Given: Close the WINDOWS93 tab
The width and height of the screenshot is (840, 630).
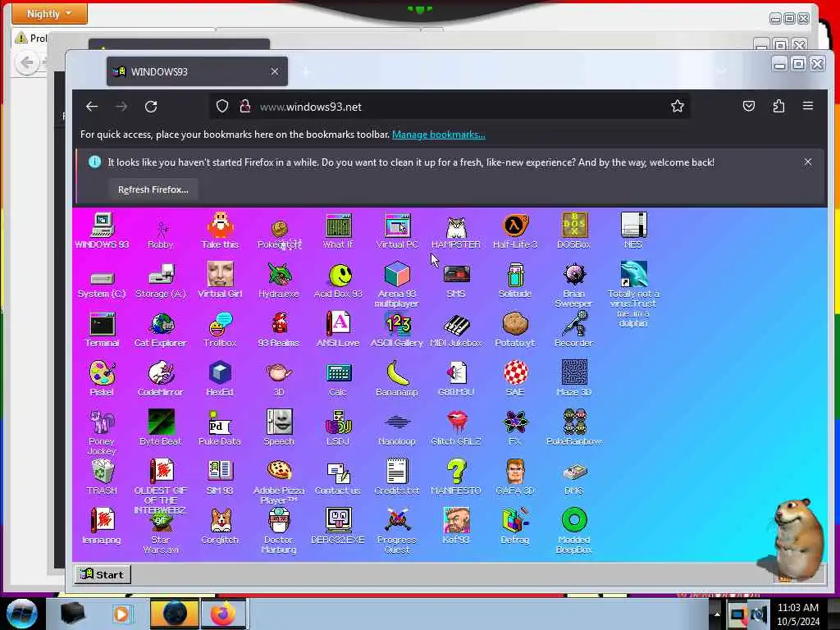Looking at the screenshot, I should tap(274, 71).
